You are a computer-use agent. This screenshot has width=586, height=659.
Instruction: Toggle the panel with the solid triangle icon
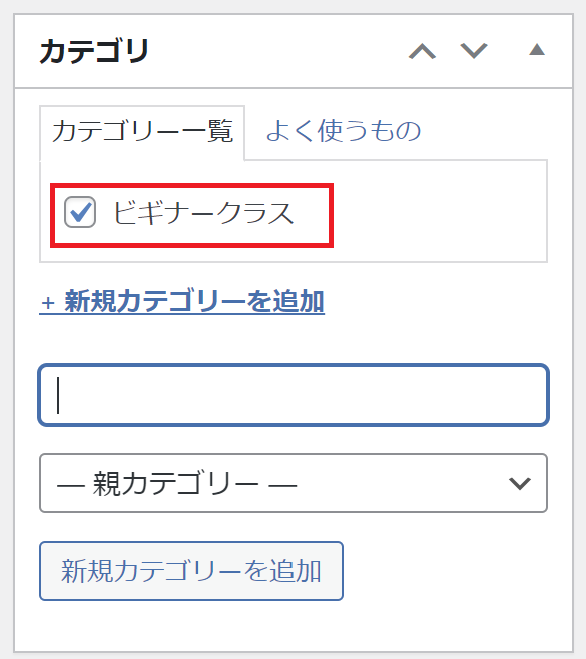pyautogui.click(x=537, y=50)
